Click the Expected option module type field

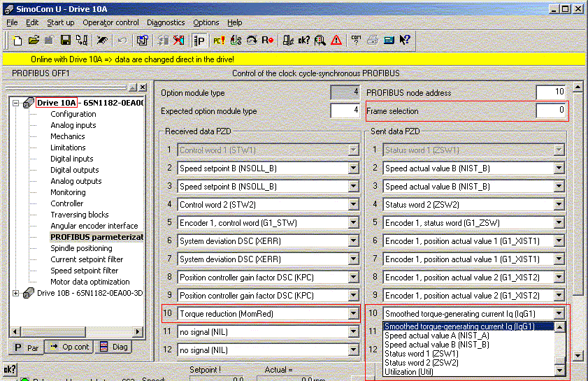pyautogui.click(x=345, y=110)
